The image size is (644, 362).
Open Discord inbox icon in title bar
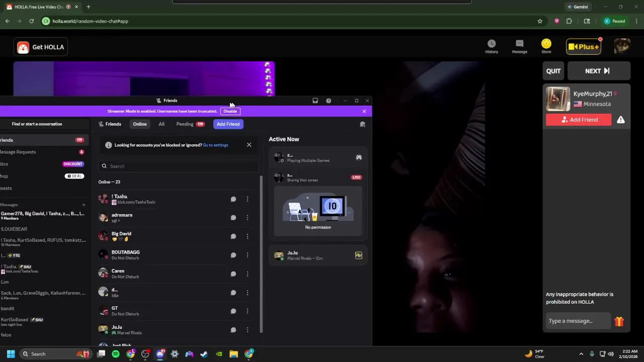click(315, 101)
